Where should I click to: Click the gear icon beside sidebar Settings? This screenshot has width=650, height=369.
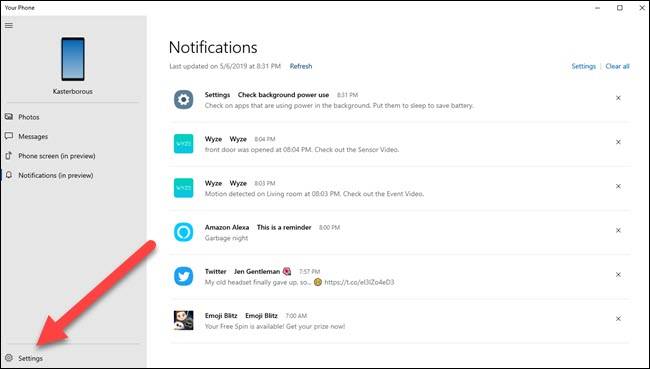[9, 358]
